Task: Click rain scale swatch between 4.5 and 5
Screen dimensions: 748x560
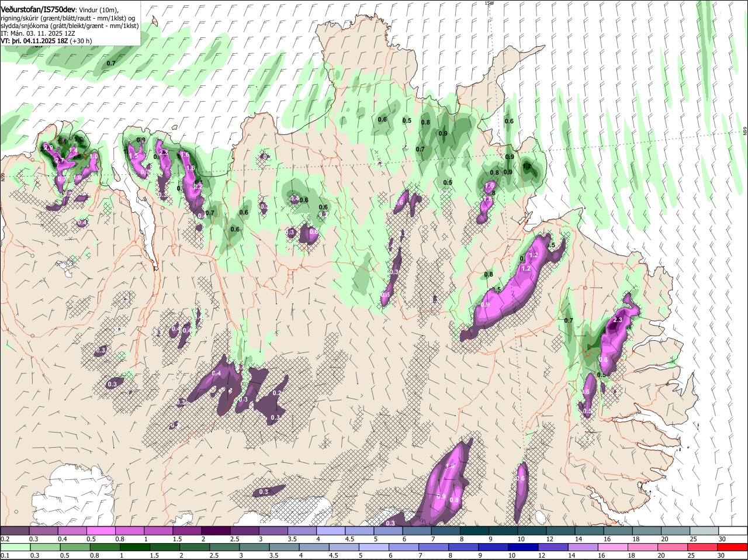Action: (x=344, y=547)
